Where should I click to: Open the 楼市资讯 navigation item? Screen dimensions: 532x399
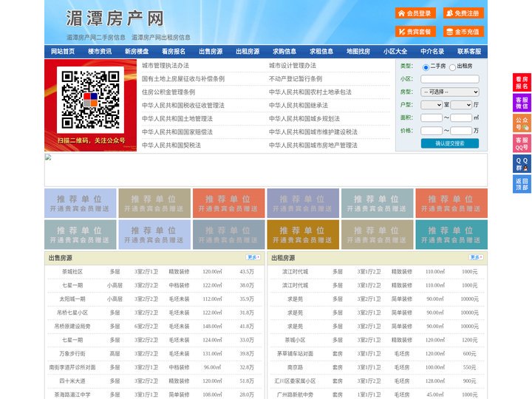pyautogui.click(x=100, y=52)
